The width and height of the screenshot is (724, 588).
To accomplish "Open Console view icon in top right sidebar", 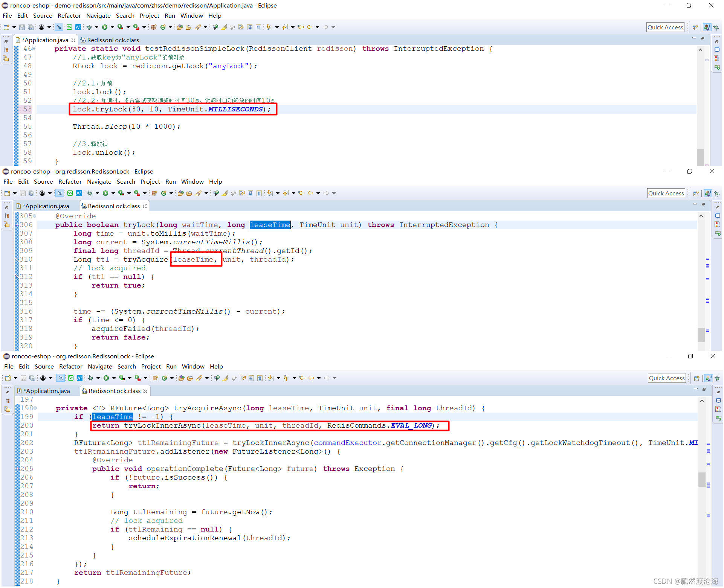I will click(717, 50).
